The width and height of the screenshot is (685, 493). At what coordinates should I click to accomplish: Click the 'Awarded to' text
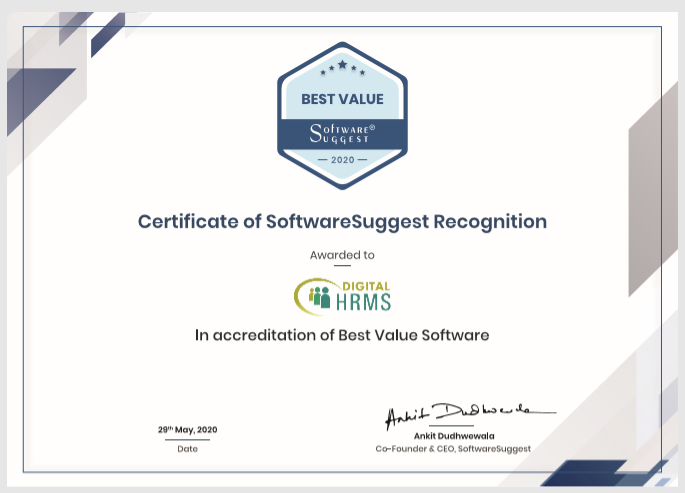pos(342,255)
